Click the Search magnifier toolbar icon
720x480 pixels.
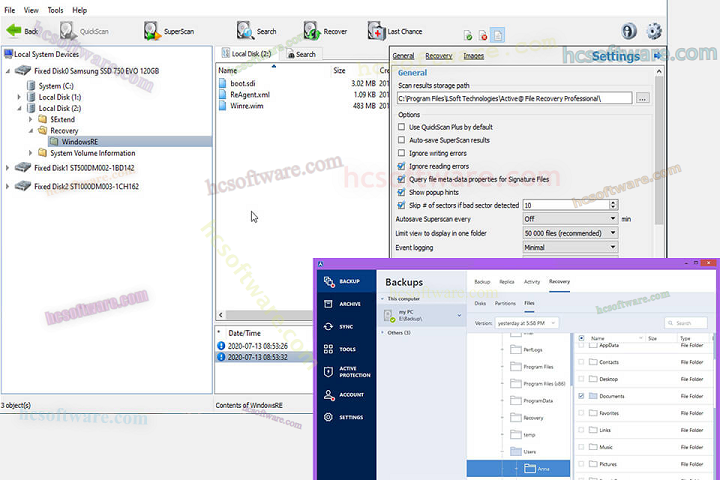coord(243,31)
